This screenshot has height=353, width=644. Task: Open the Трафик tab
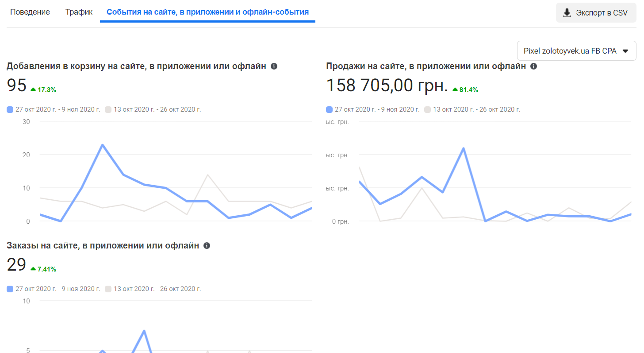coord(79,12)
